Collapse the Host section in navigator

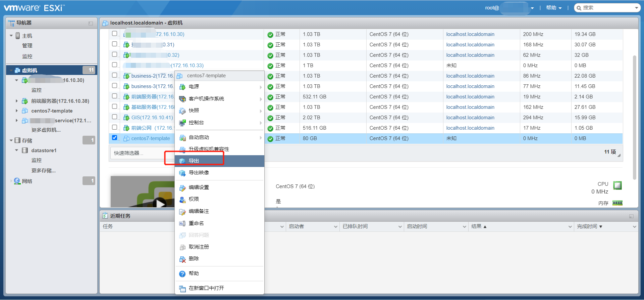[x=11, y=36]
